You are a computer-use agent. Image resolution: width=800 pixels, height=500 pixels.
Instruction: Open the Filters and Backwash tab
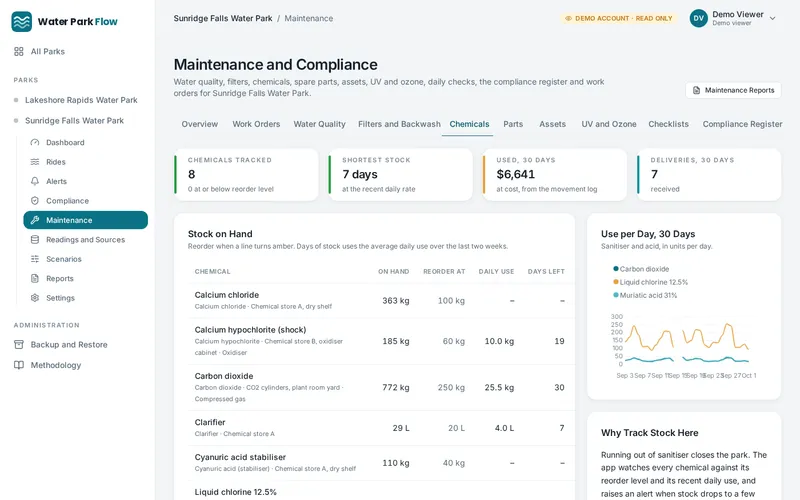[x=399, y=124]
